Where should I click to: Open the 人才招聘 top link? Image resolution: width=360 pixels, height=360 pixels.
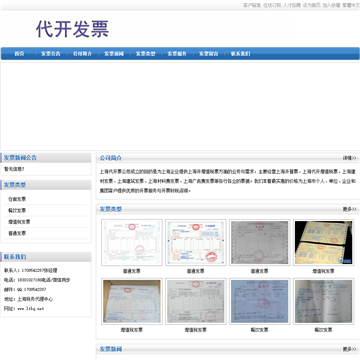pyautogui.click(x=292, y=5)
